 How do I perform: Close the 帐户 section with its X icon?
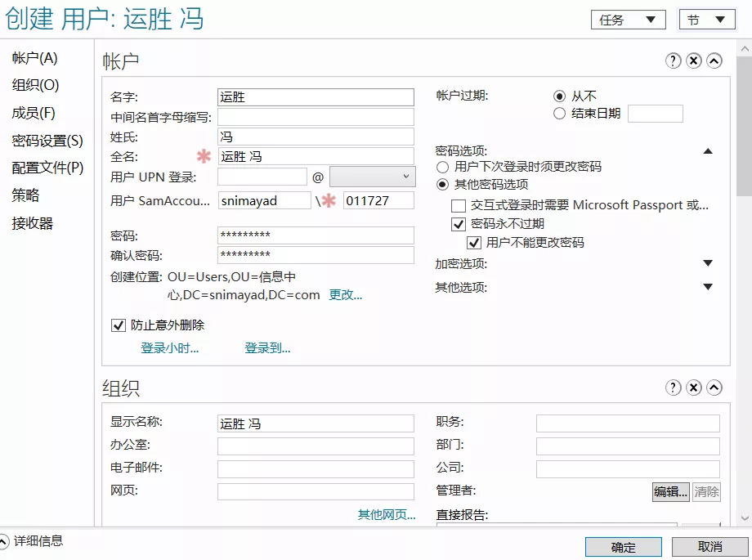click(694, 60)
